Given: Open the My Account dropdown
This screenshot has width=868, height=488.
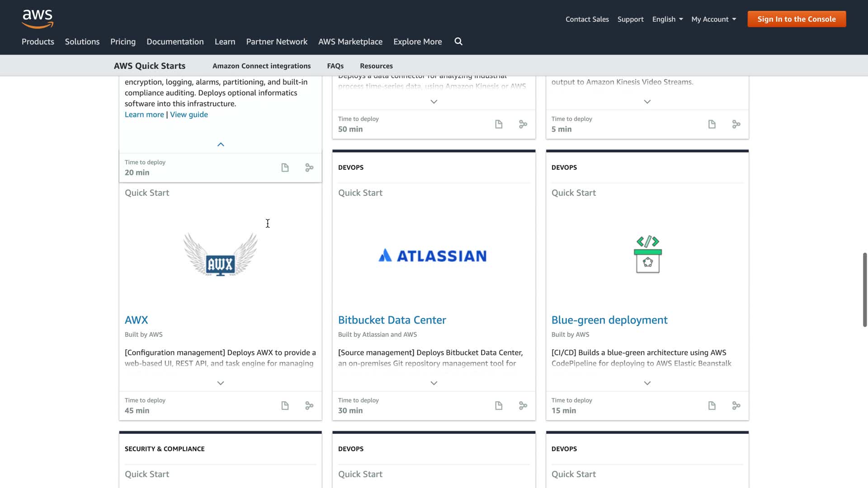Looking at the screenshot, I should tap(713, 19).
